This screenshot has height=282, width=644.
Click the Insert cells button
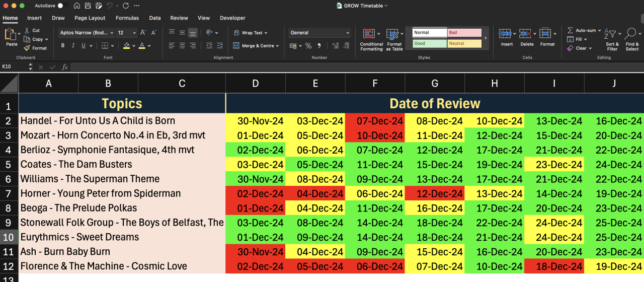507,38
